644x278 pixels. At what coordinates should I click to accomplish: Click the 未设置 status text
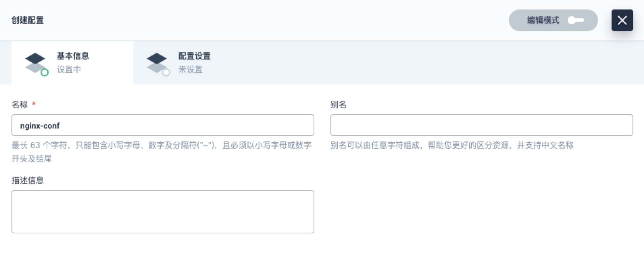191,69
